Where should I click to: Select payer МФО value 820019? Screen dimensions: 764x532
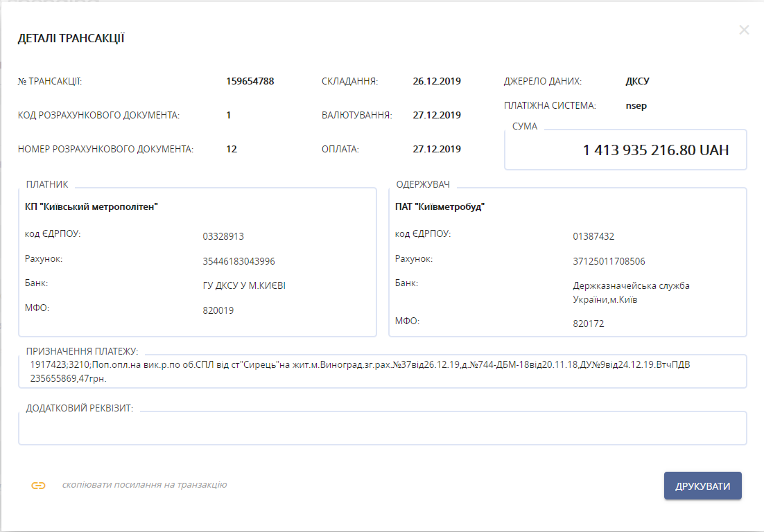(x=218, y=310)
